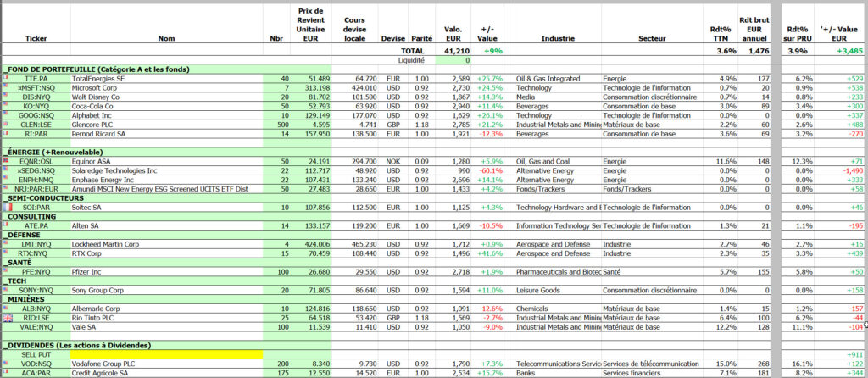The height and width of the screenshot is (378, 868).
Task: Select the Liquidité label cell
Action: tap(411, 60)
